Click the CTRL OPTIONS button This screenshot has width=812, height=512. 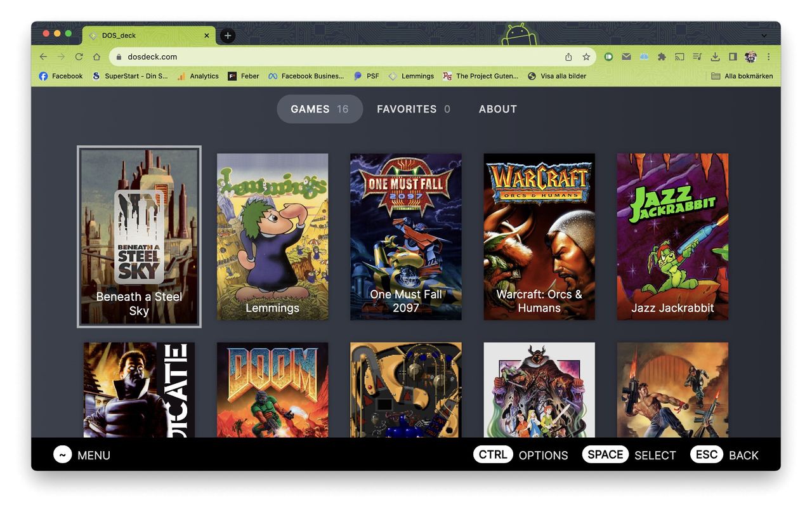(x=520, y=455)
